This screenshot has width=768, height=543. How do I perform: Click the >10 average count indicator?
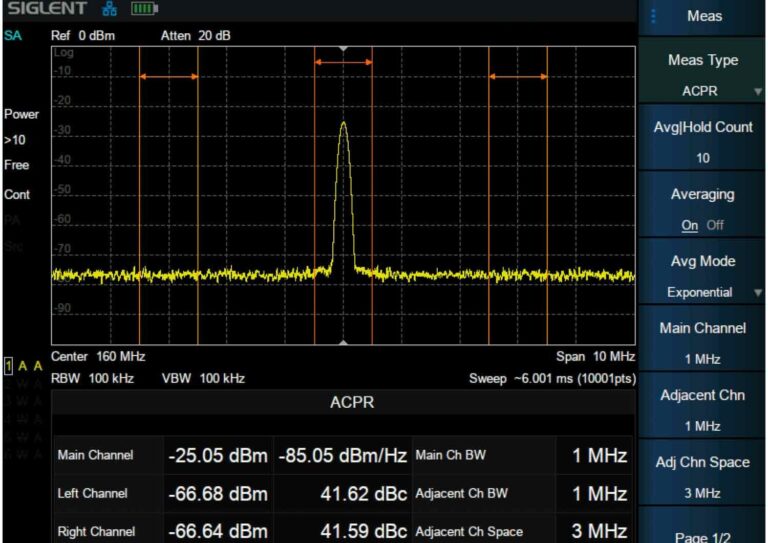(15, 140)
